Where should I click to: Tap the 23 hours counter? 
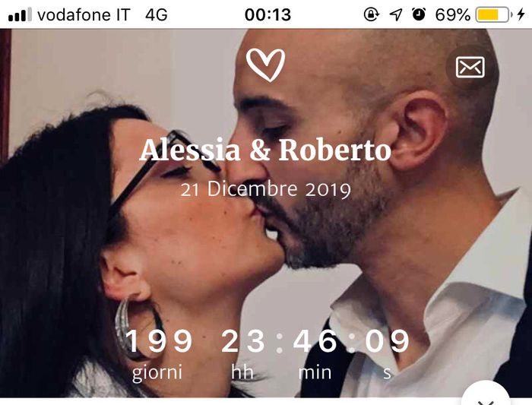[x=243, y=341]
